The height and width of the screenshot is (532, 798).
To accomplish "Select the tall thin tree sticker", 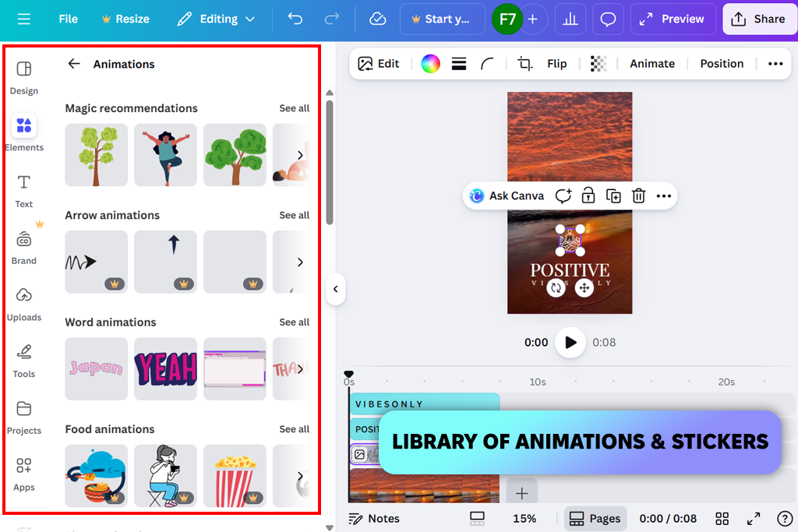I will point(96,155).
